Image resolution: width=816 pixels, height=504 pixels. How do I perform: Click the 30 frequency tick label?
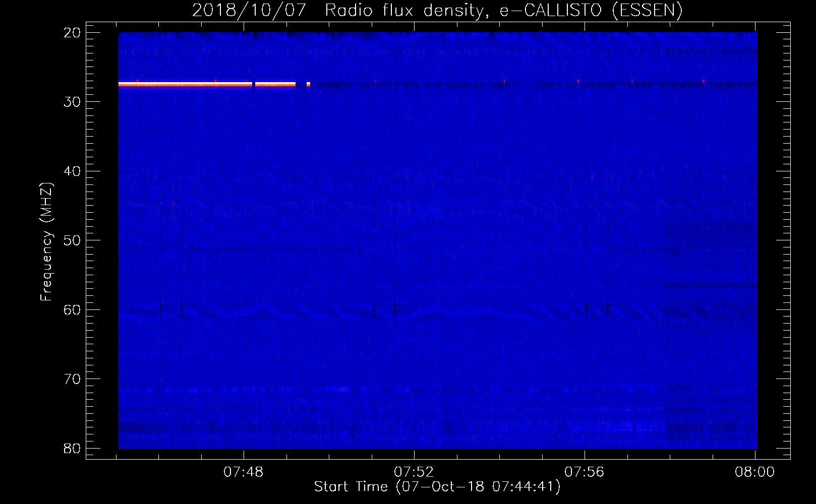click(72, 102)
